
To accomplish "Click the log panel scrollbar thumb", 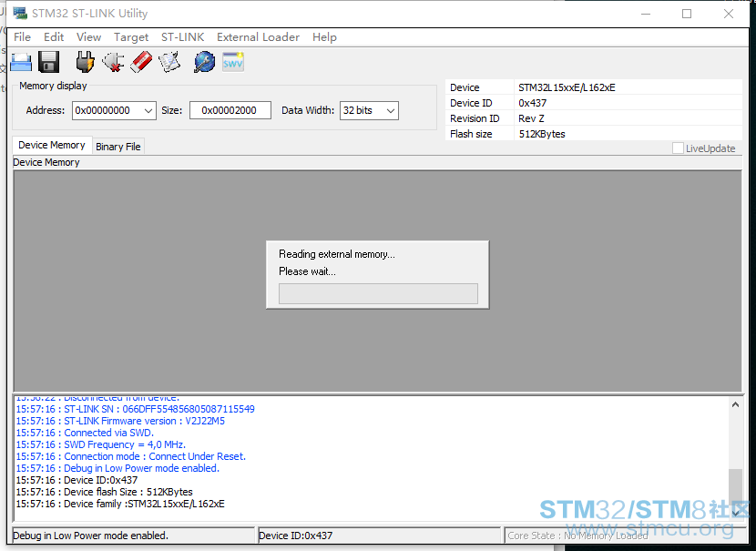I will pos(735,486).
